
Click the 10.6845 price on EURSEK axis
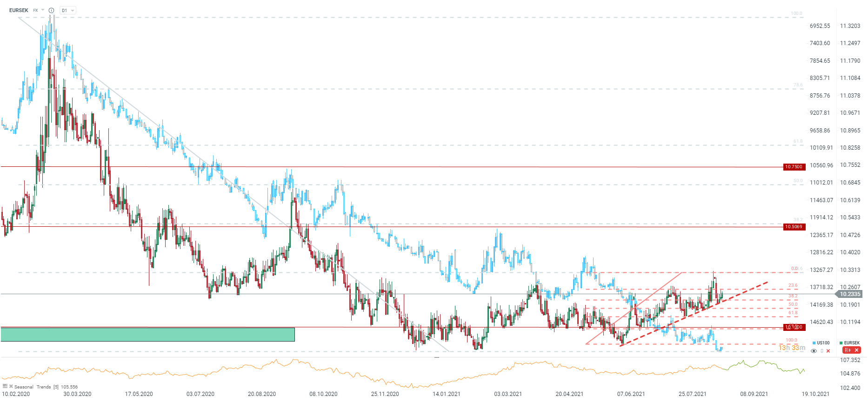click(x=850, y=183)
